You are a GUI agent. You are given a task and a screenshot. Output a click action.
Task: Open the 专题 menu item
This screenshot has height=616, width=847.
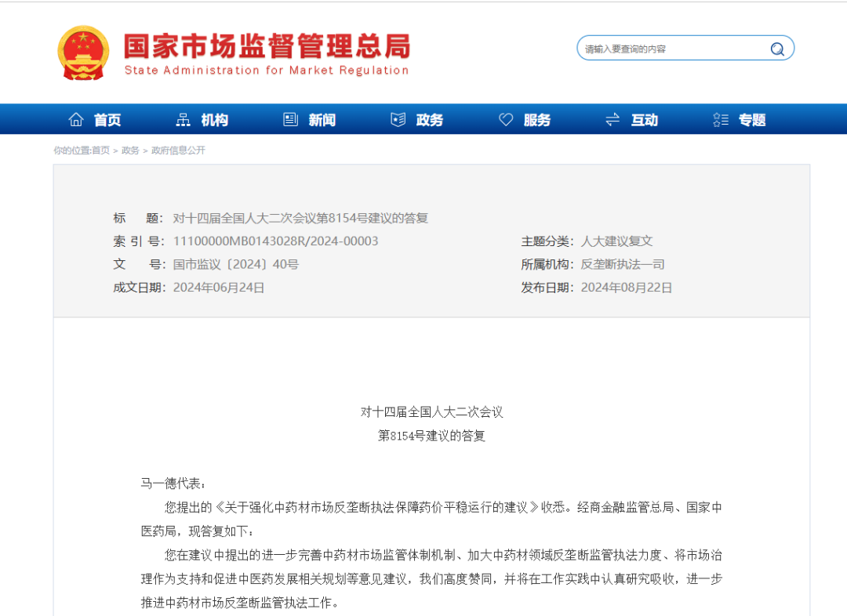point(751,119)
